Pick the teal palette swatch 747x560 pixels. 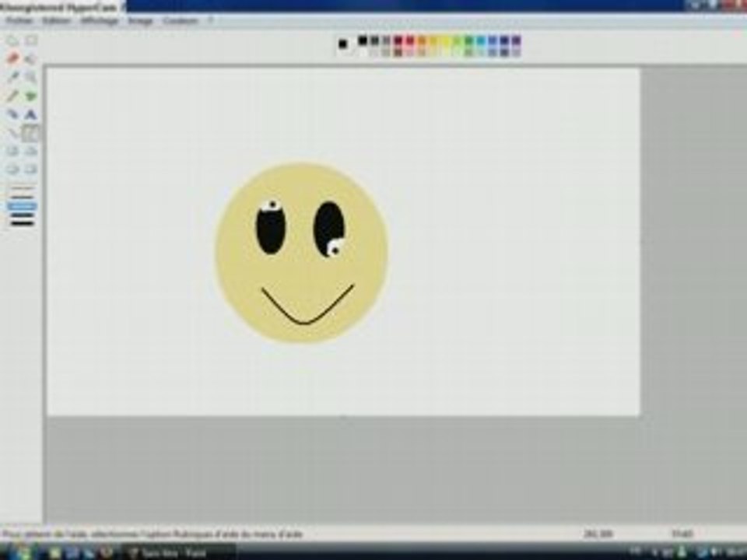(x=481, y=40)
